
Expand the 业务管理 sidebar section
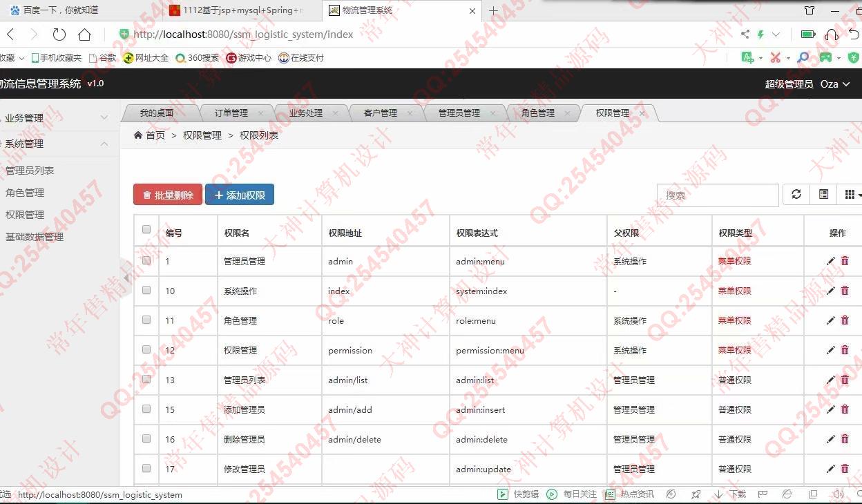coord(59,118)
